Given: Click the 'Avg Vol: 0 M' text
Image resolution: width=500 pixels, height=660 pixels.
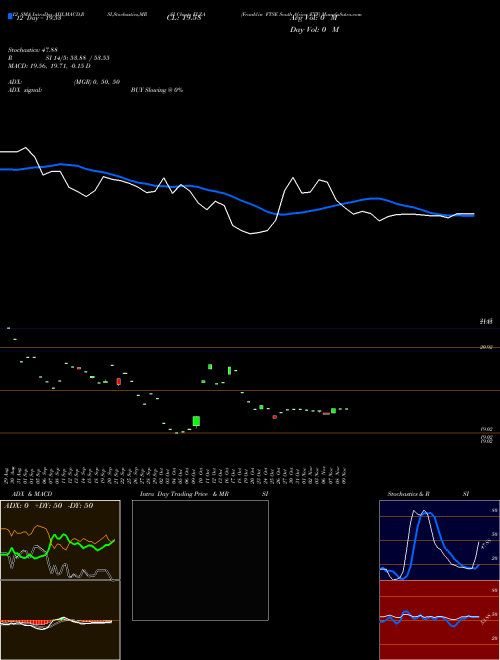Looking at the screenshot, I should [x=314, y=18].
